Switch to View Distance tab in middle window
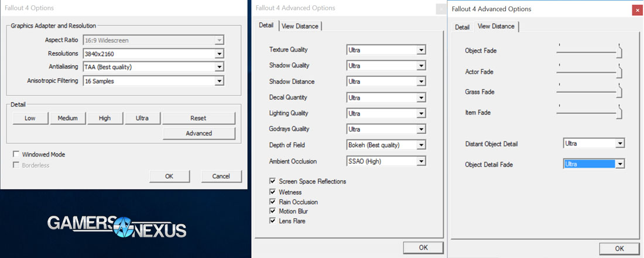Viewport: 644px width, 258px height. point(300,26)
